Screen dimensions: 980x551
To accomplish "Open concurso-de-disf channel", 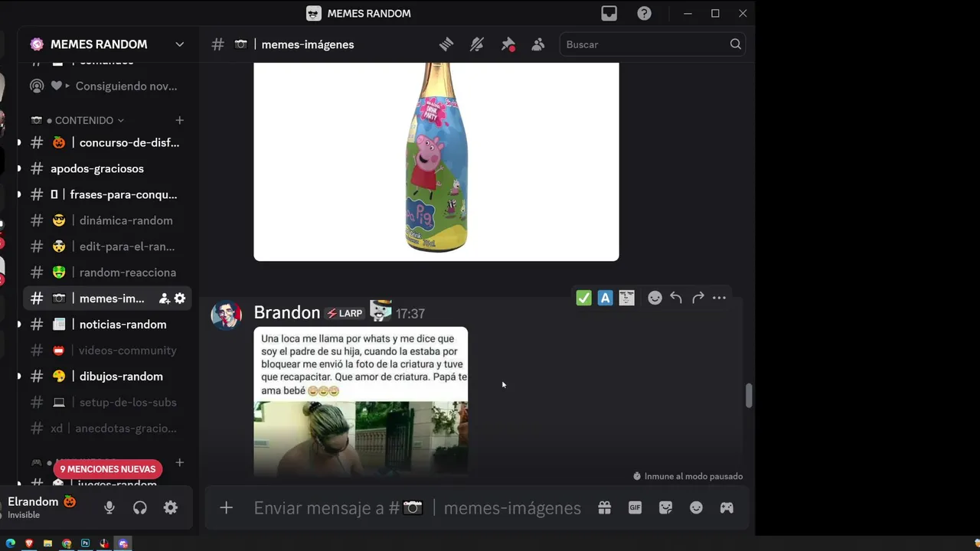I will click(x=107, y=142).
